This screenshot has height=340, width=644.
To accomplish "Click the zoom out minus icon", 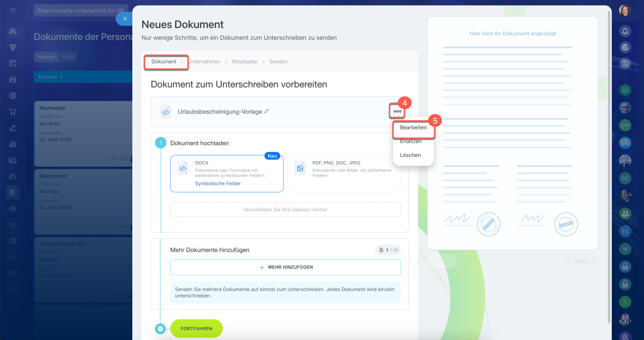I will click(568, 261).
